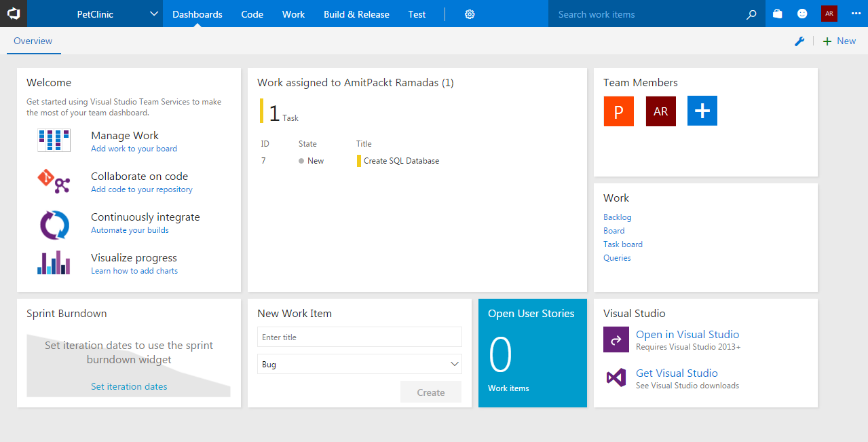Click the search magnifier icon
Image resolution: width=868 pixels, height=442 pixels.
click(x=751, y=14)
